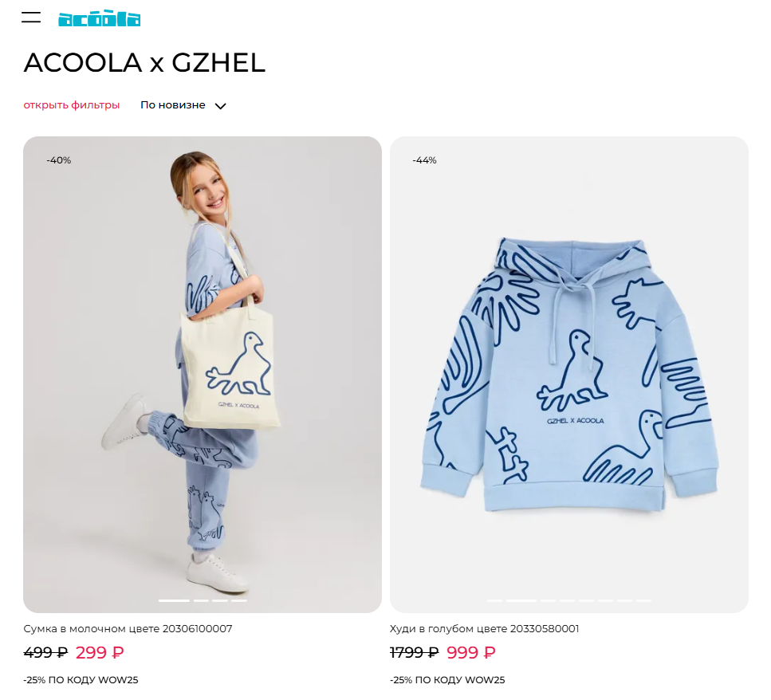Open 'Сумка в молочном цвете 20306100007' product title
Image resolution: width=771 pixels, height=700 pixels.
128,629
